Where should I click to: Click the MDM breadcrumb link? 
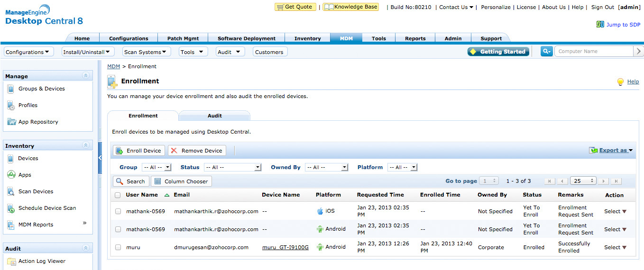click(113, 66)
